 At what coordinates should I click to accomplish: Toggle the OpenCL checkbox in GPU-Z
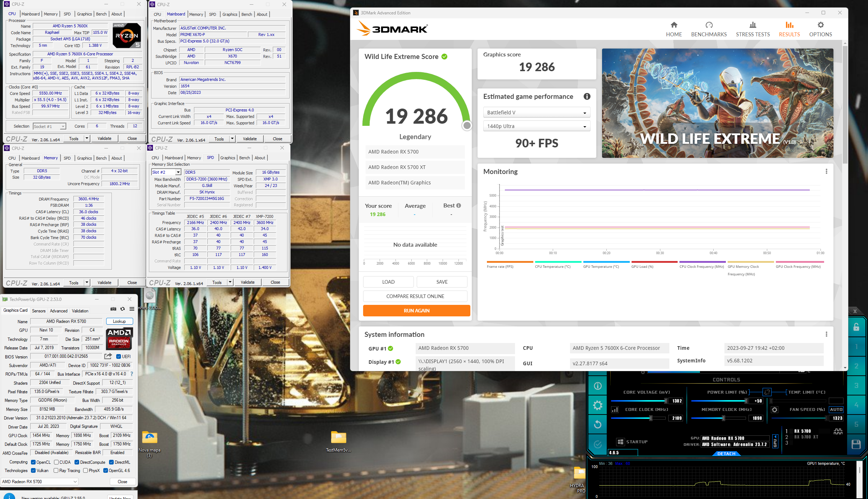coord(33,462)
